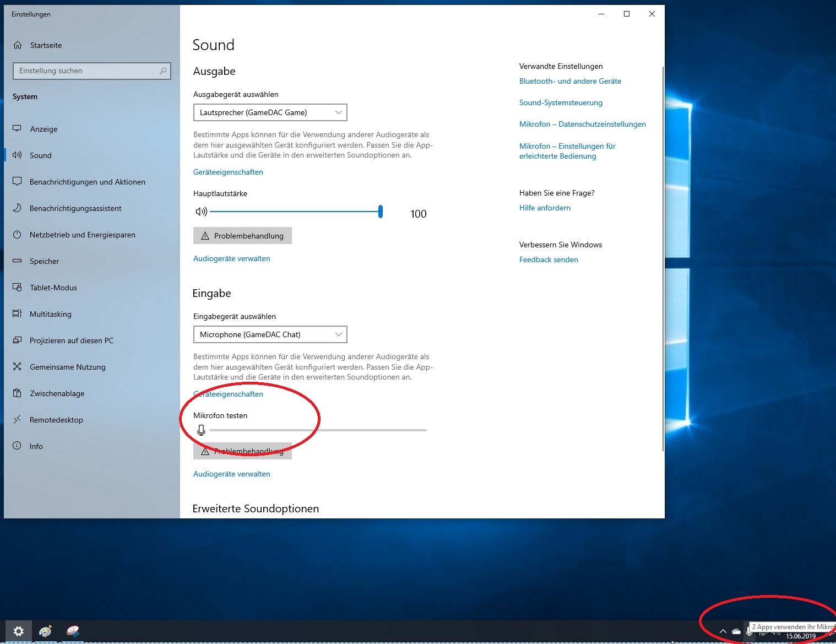
Task: Click Hauptlautstärke volume slider handle
Action: click(x=381, y=212)
